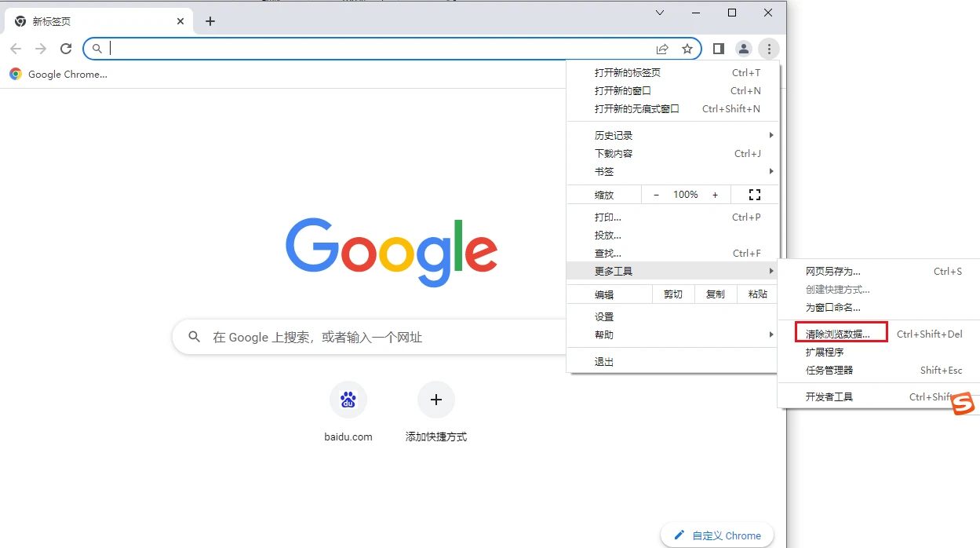Image resolution: width=980 pixels, height=548 pixels.
Task: Expand 帮助 submenu
Action: [x=673, y=334]
